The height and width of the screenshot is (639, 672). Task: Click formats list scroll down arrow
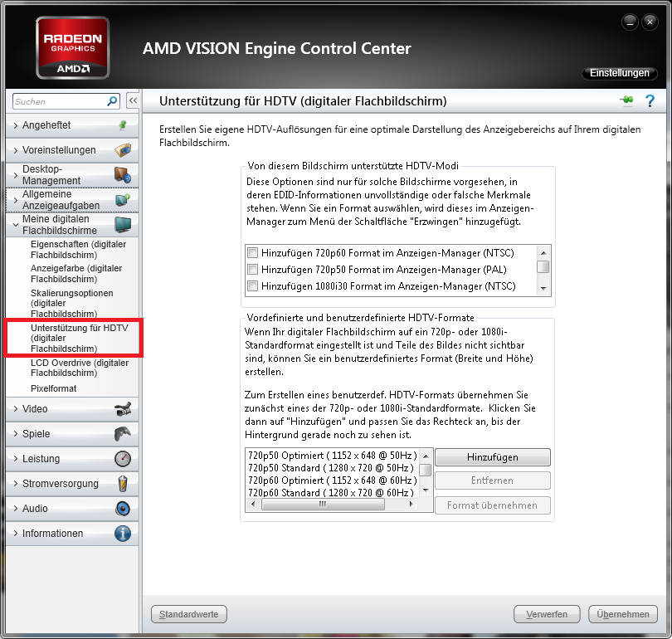426,490
